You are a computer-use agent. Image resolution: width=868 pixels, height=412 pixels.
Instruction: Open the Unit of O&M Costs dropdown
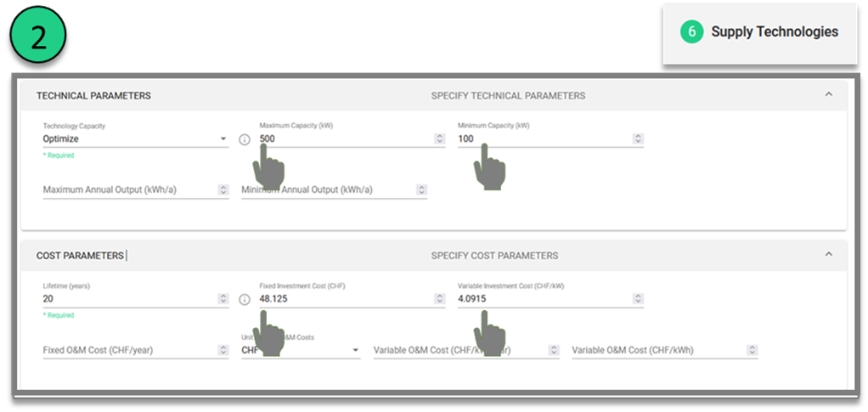[x=354, y=350]
